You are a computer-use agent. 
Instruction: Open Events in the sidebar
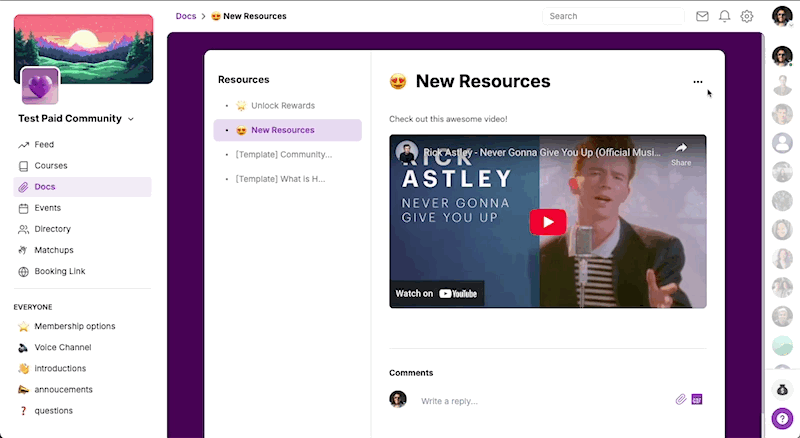tap(82, 208)
